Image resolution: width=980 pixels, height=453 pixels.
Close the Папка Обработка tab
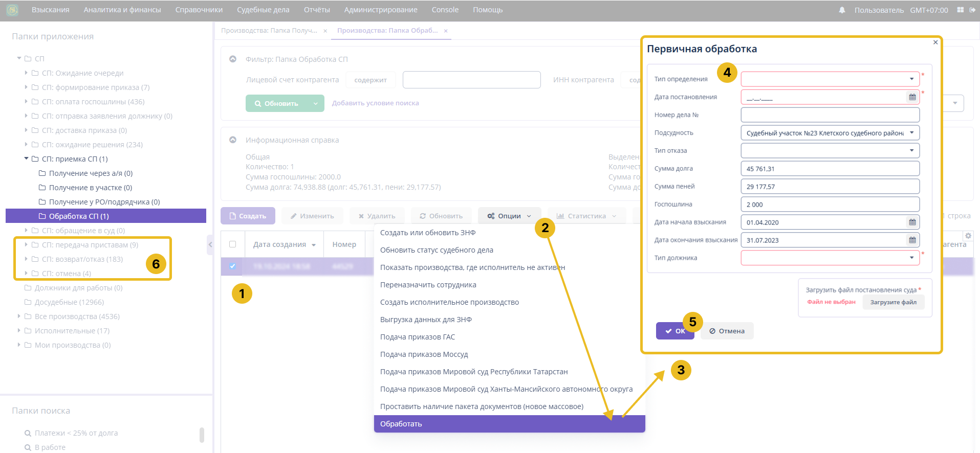pyautogui.click(x=446, y=31)
